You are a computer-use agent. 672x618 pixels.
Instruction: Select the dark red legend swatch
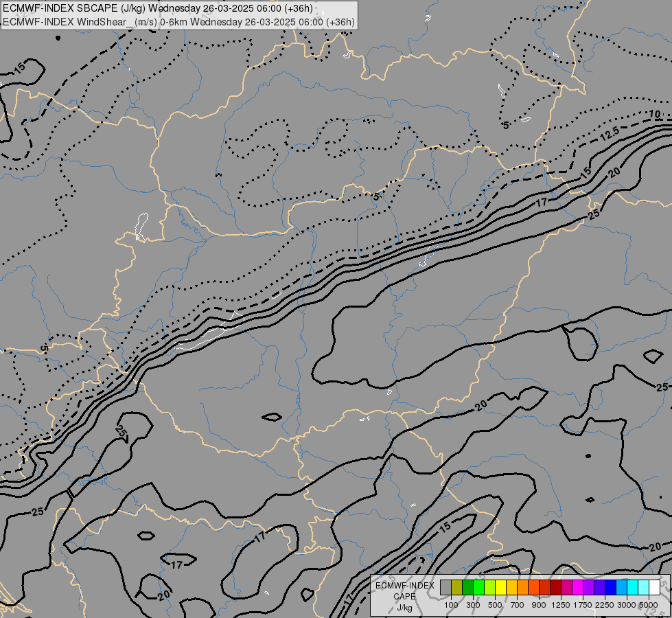point(556,587)
